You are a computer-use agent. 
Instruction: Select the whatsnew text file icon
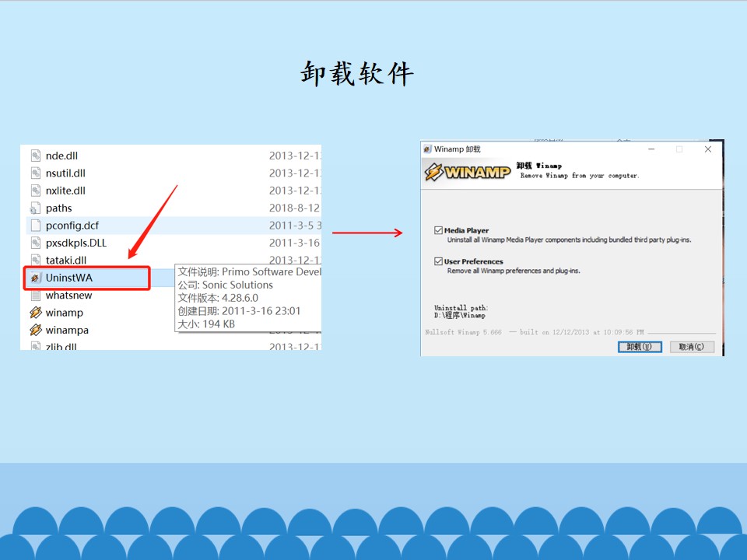[x=36, y=296]
